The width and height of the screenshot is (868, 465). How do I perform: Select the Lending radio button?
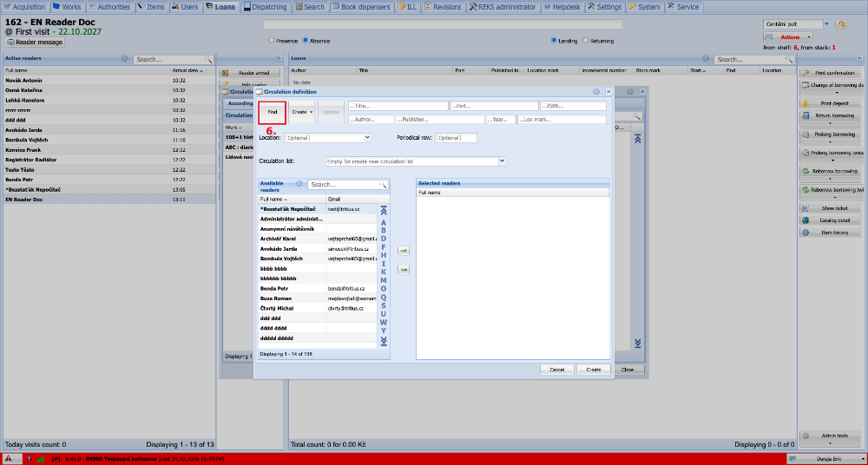[554, 41]
